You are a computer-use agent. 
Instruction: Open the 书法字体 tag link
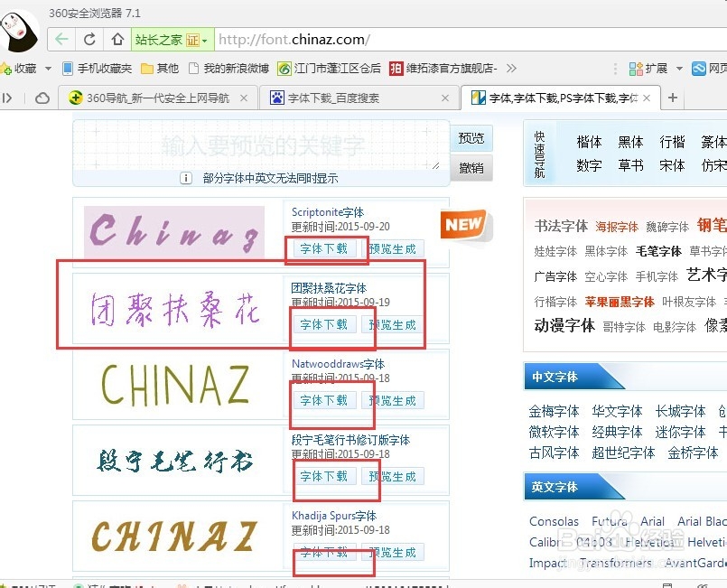(x=561, y=226)
